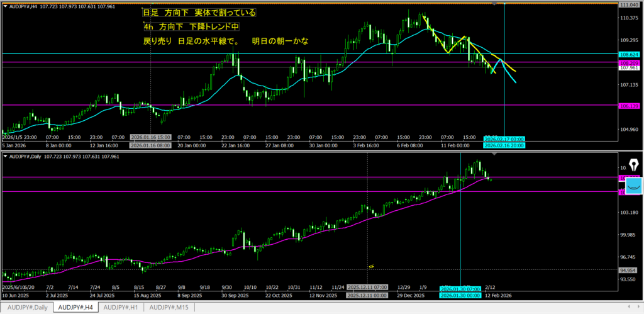This screenshot has height=314, width=644.
Task: Click the yellow arrow marker on the Daily chart
Action: [x=371, y=266]
